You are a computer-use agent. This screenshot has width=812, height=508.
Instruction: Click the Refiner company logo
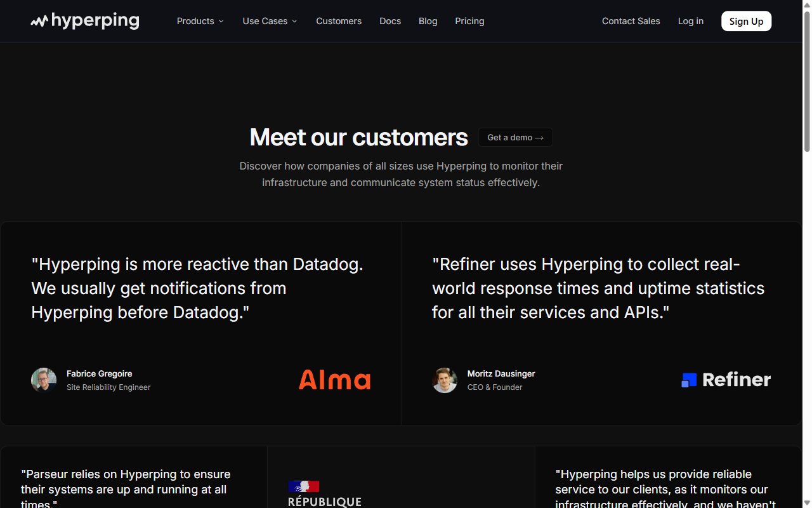coord(726,380)
